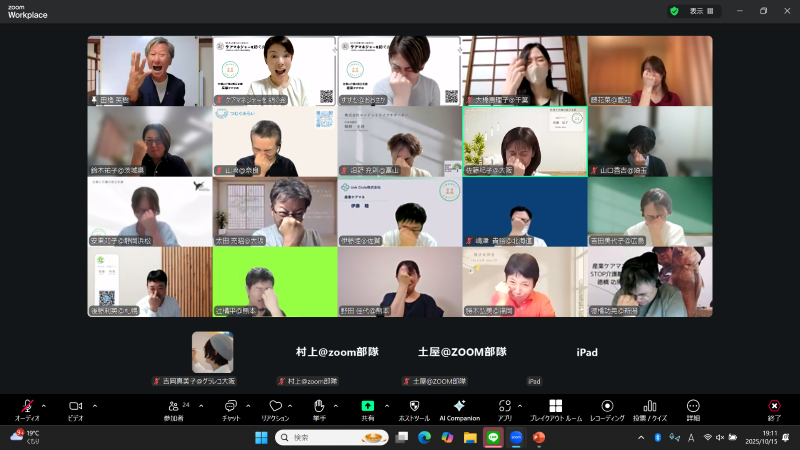
Task: Click the red 終了 end meeting button
Action: [773, 407]
